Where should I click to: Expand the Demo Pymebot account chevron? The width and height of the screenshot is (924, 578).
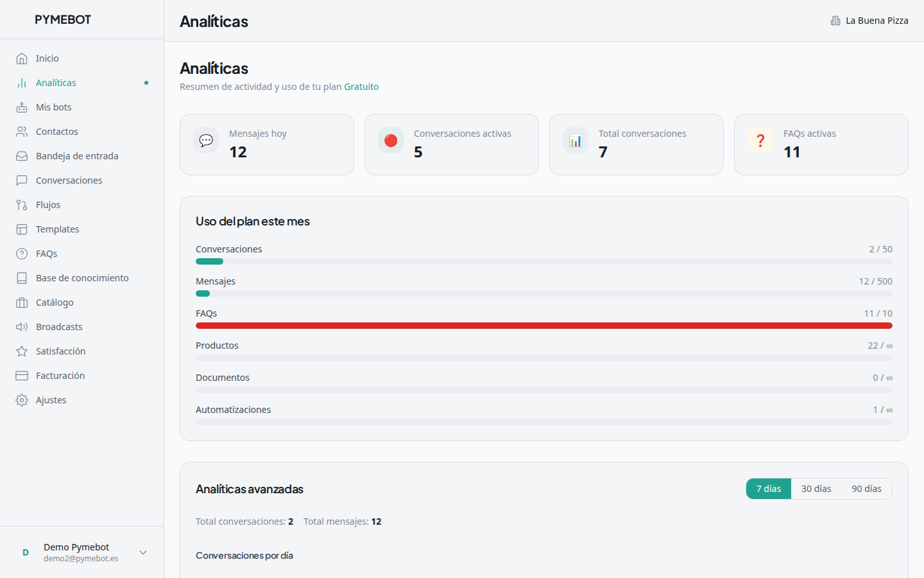(x=142, y=552)
